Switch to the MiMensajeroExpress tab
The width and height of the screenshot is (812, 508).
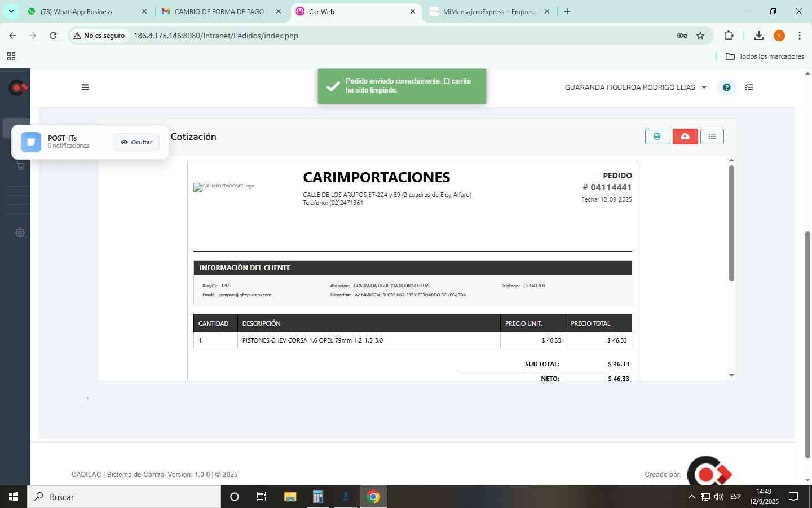tap(489, 11)
